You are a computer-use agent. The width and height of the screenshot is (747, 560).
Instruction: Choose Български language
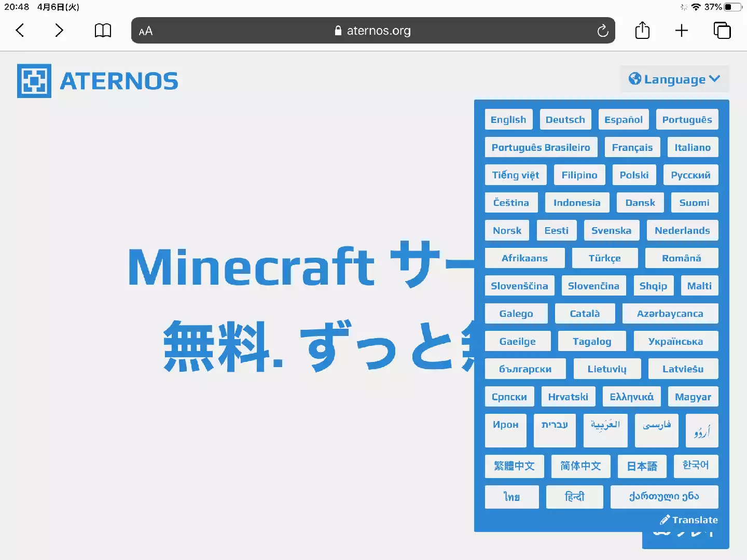(x=525, y=369)
